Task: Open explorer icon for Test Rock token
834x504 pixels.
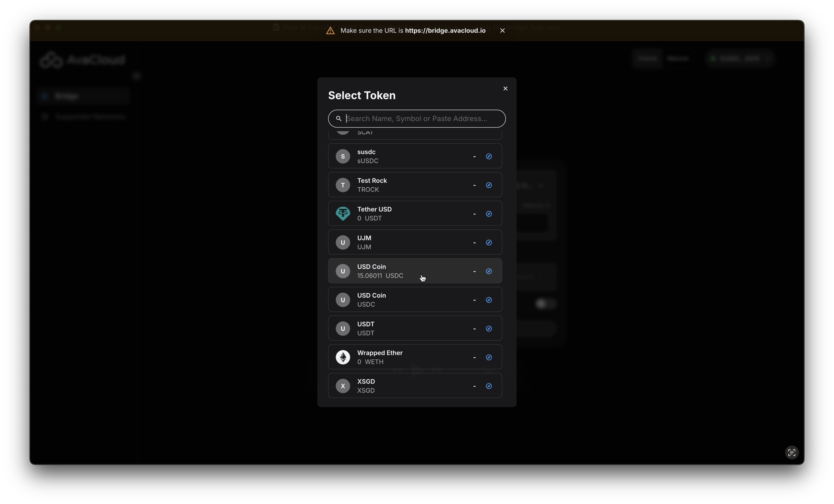Action: (x=489, y=185)
